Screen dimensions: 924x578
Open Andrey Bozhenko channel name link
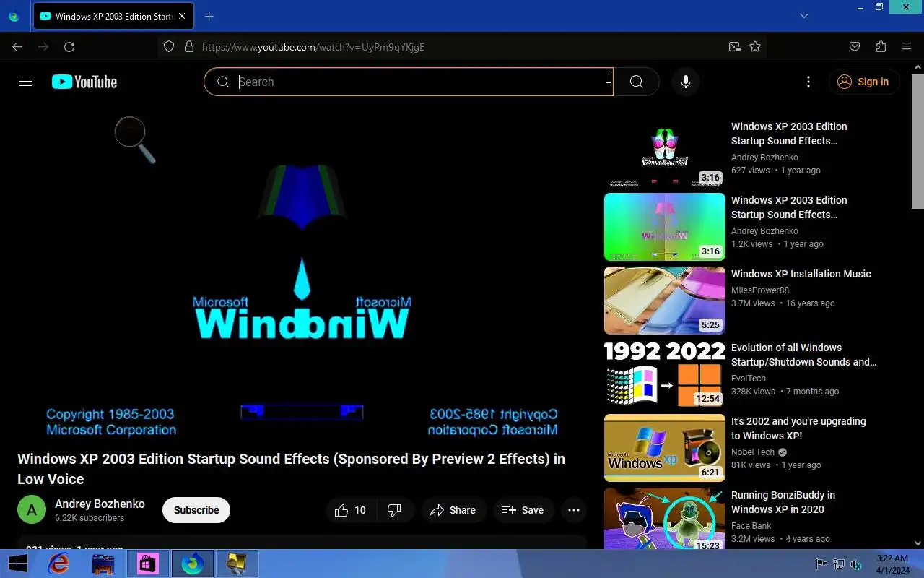(100, 504)
